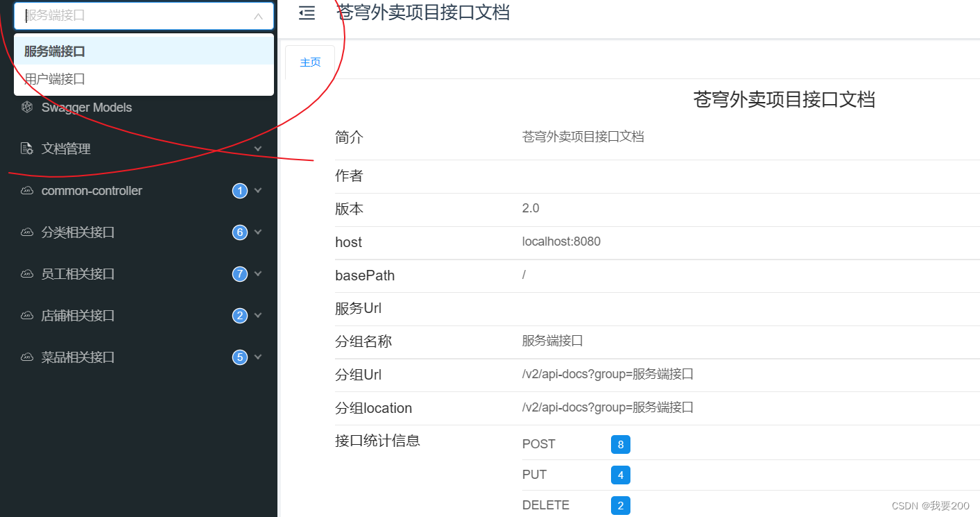Click the 简介 value text
The width and height of the screenshot is (980, 517).
pyautogui.click(x=583, y=137)
